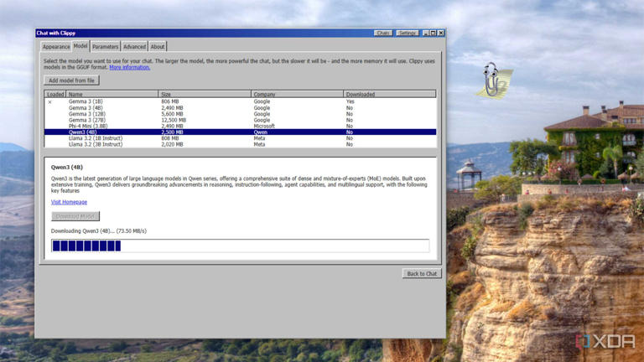
Task: Click the 806 MB size cell
Action: (x=170, y=101)
